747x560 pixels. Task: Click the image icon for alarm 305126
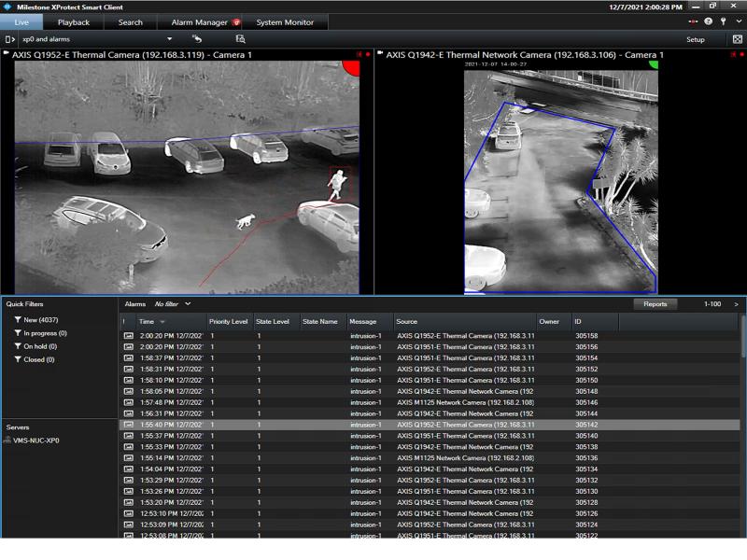(129, 514)
